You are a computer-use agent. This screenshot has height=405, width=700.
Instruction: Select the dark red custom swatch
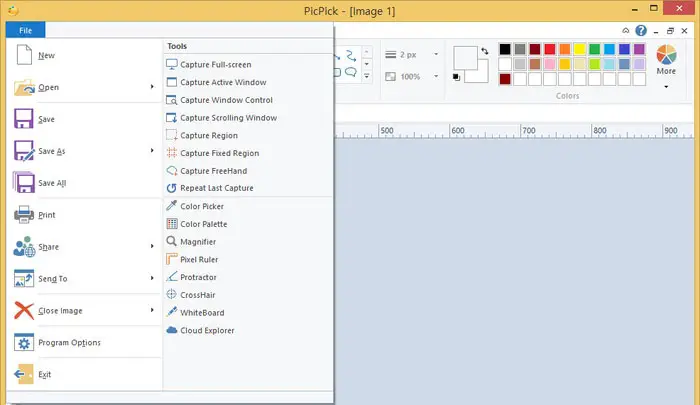[505, 79]
